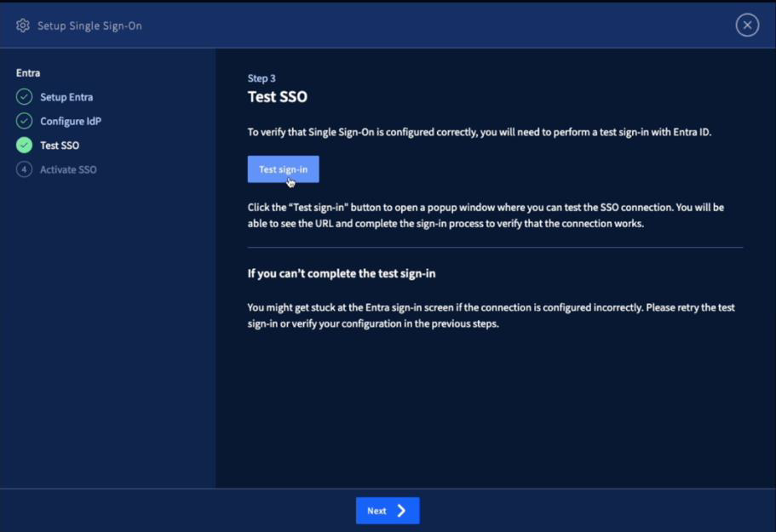
Task: Click the step 4 number circle
Action: 24,169
